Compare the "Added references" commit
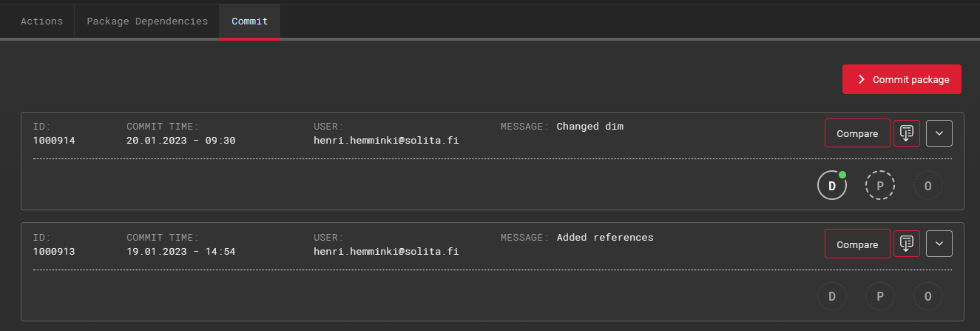The height and width of the screenshot is (331, 980). tap(857, 244)
